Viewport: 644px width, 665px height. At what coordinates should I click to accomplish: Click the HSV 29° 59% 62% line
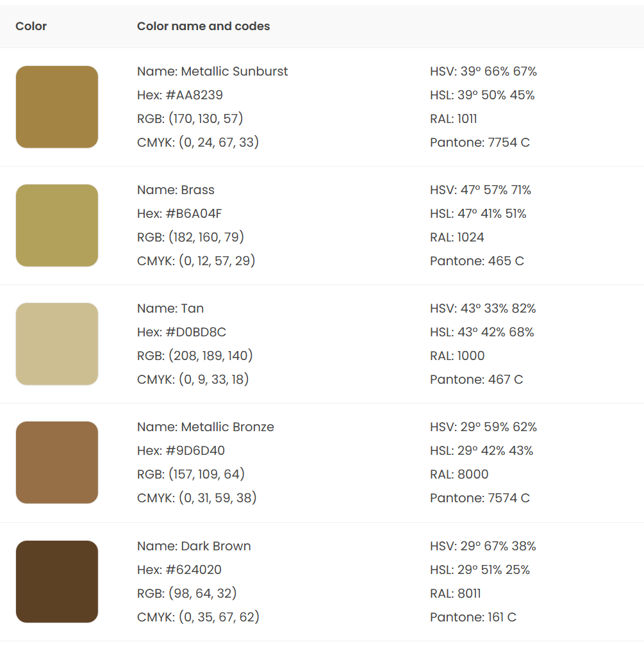(483, 427)
